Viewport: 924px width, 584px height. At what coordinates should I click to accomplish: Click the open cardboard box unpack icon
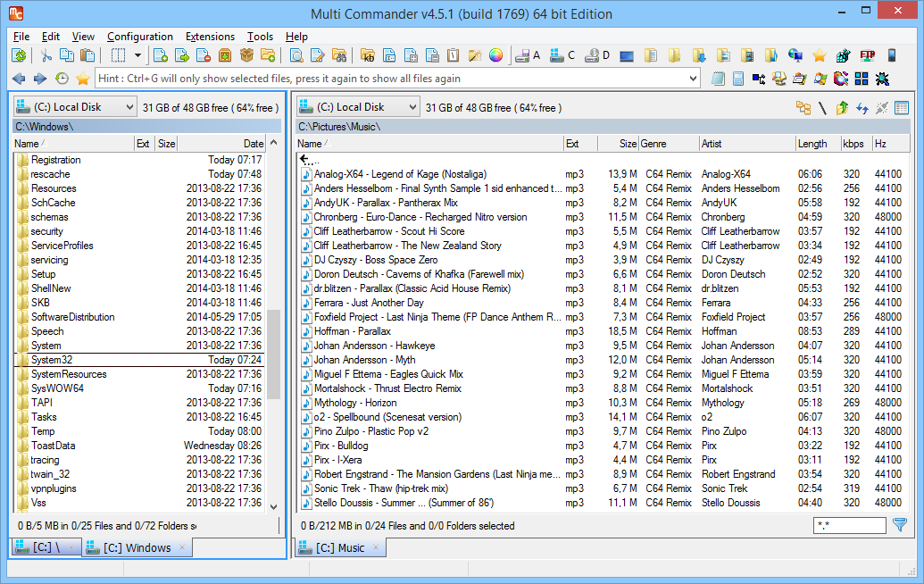[246, 55]
